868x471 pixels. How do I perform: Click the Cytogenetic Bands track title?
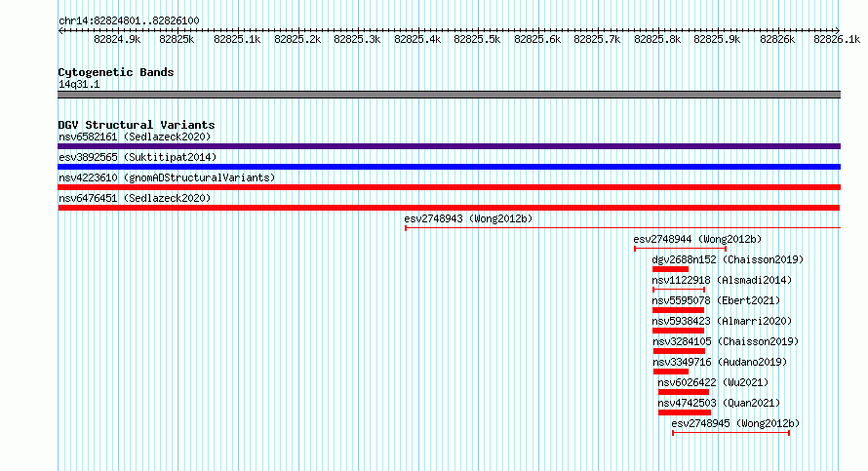116,72
